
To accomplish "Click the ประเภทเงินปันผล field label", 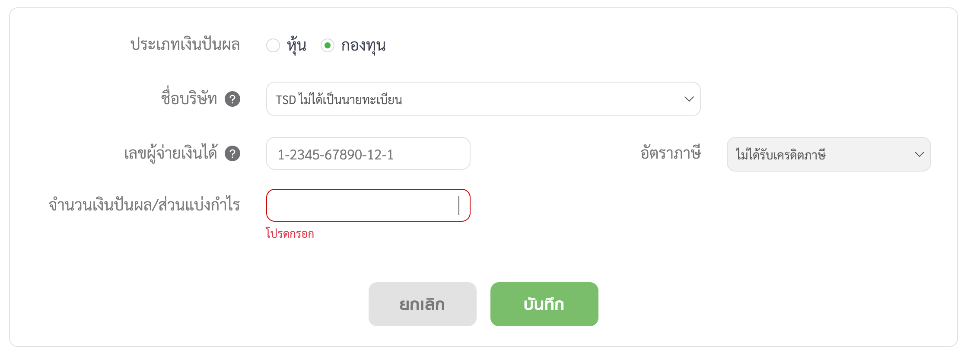I will (185, 45).
